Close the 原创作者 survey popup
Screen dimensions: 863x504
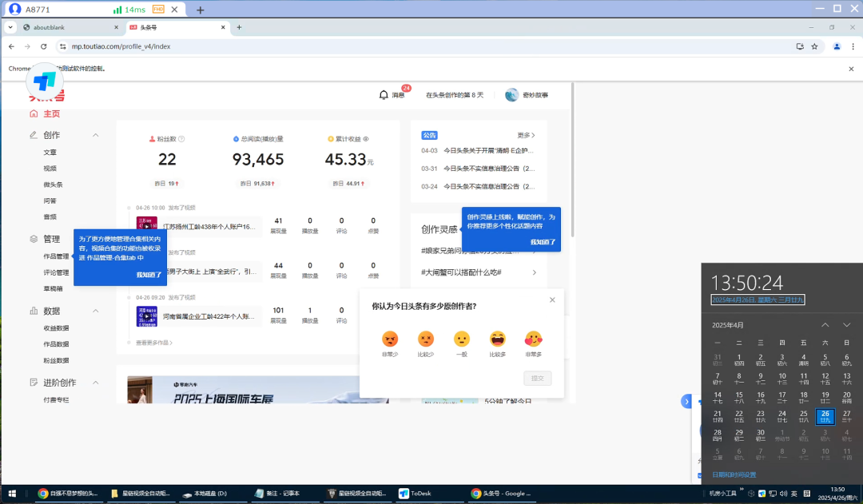552,300
